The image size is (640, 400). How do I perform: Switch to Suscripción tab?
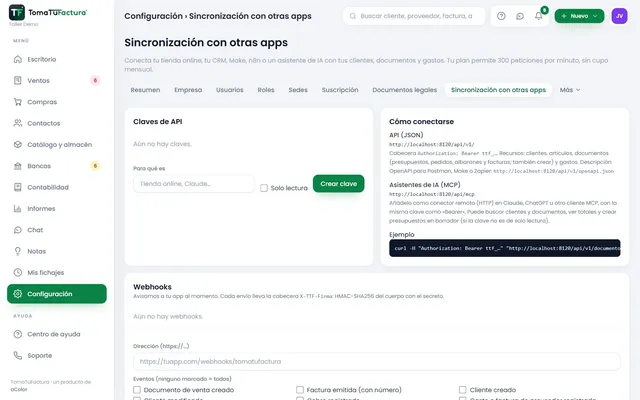tap(340, 90)
